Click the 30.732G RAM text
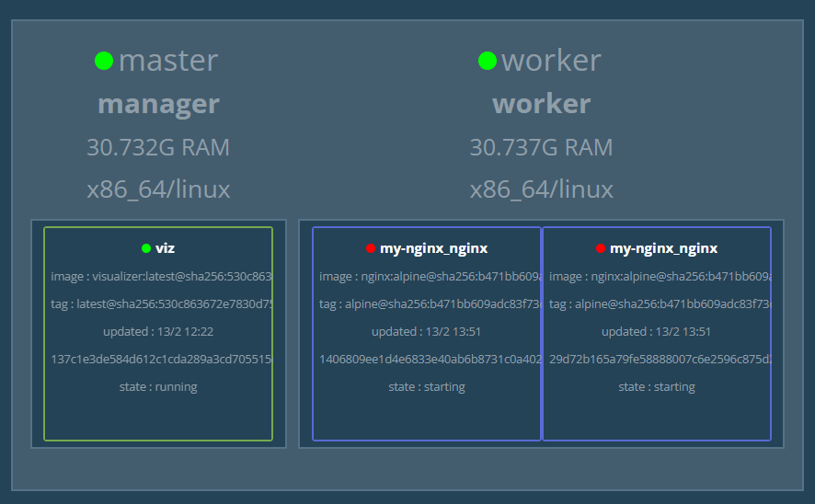Screen dimensions: 815x504 click(158, 147)
